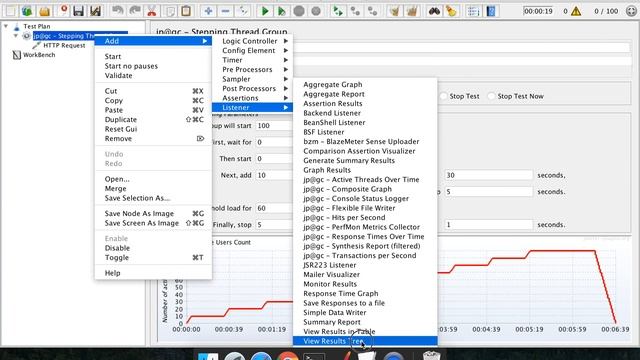Collapse the Stepping Thread Group tree arrow
The height and width of the screenshot is (360, 640).
[x=16, y=36]
